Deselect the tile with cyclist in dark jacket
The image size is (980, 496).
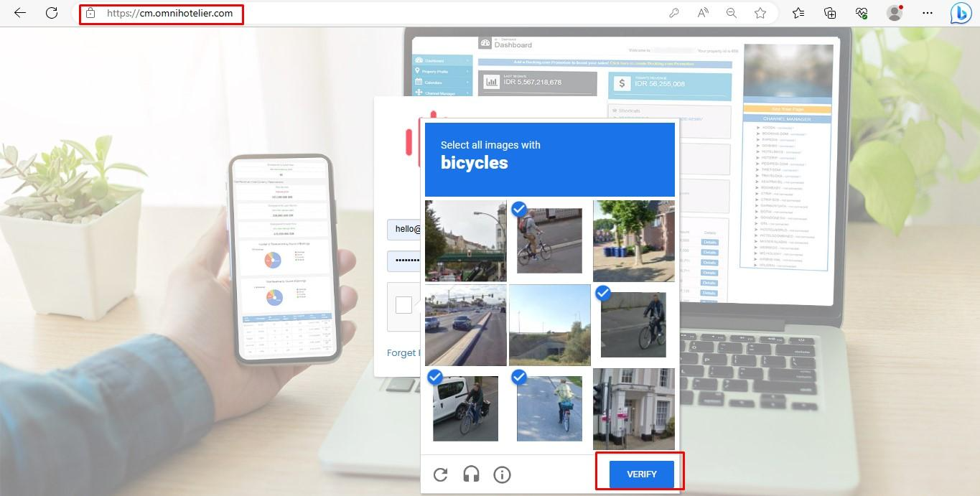click(x=634, y=325)
